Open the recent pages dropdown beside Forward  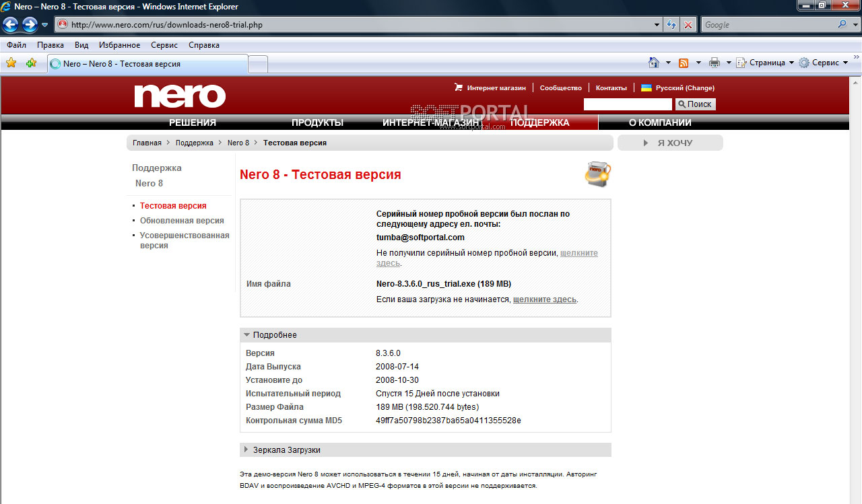point(45,25)
